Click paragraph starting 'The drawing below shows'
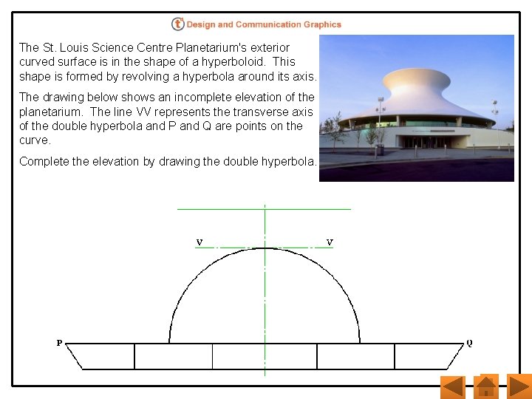This screenshot has width=532, height=399. pos(166,118)
